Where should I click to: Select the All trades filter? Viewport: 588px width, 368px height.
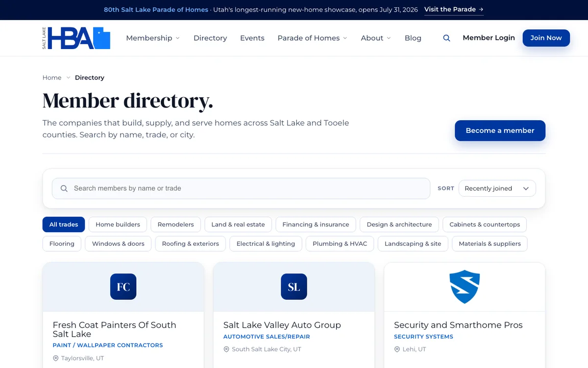coord(64,224)
